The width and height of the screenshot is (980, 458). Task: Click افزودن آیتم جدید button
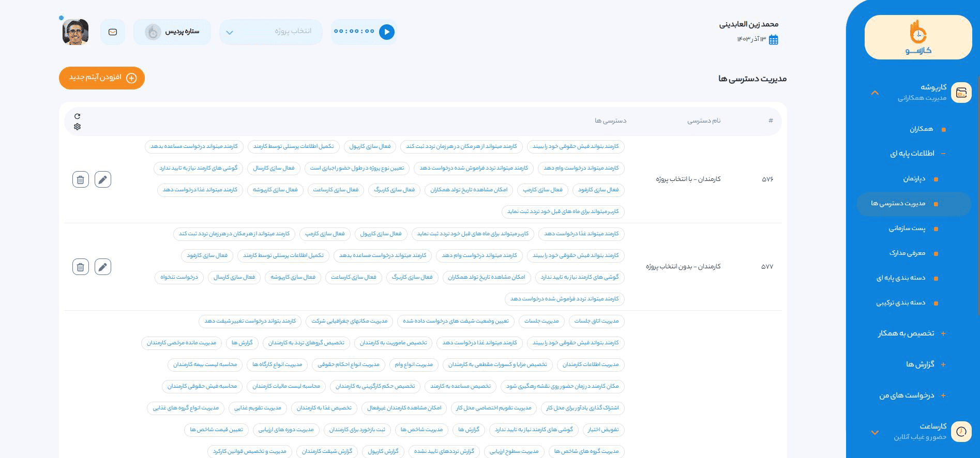[x=102, y=78]
